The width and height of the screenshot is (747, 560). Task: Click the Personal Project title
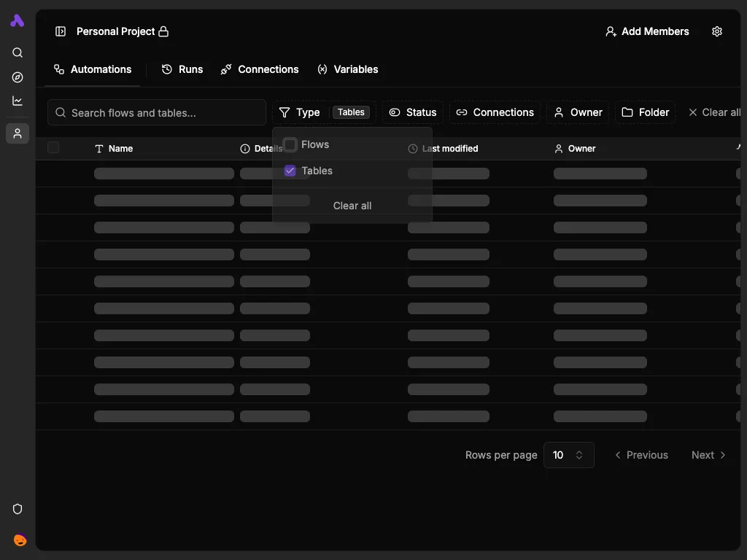point(116,31)
